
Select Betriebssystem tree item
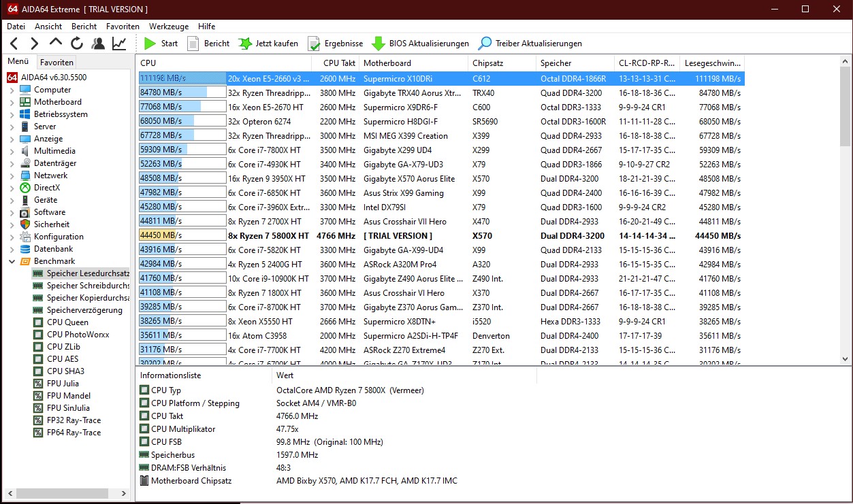click(x=53, y=114)
